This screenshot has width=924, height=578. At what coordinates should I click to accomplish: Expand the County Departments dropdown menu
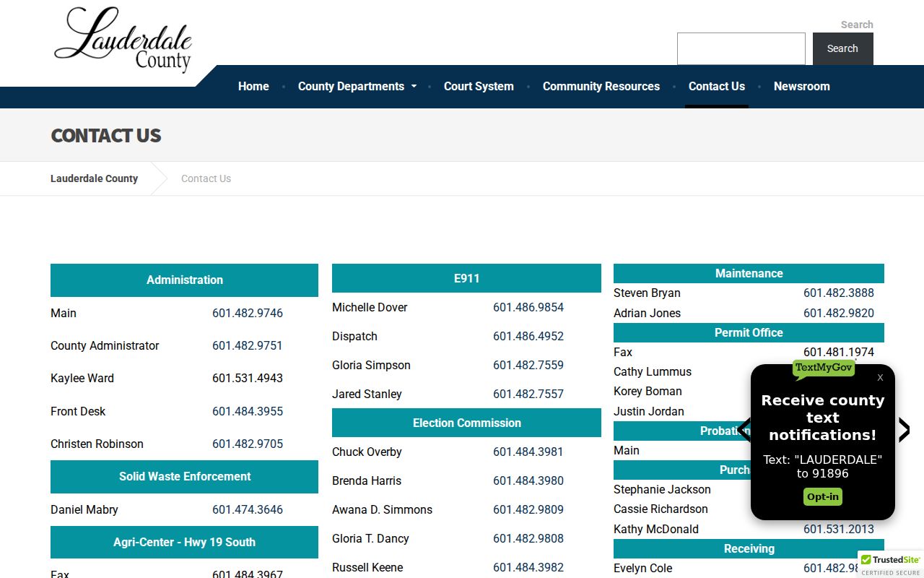tap(357, 86)
